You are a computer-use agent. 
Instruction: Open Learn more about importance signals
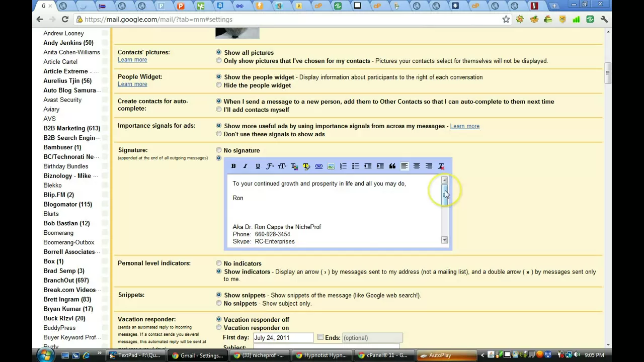464,126
